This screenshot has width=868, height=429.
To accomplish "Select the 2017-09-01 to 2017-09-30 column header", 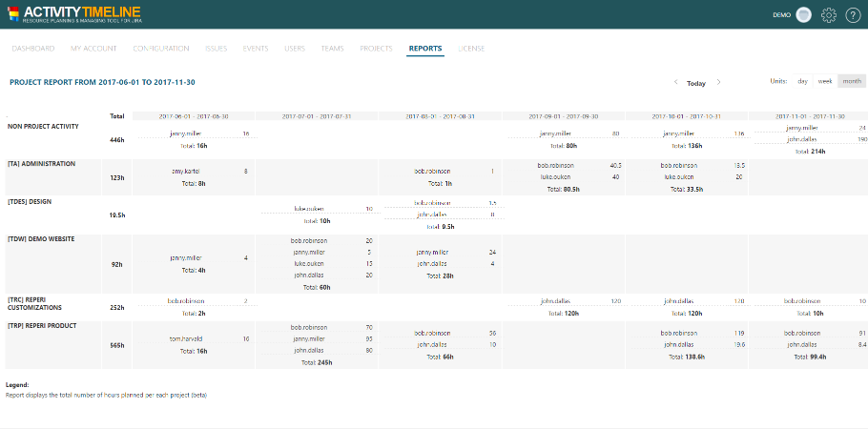I will 564,116.
